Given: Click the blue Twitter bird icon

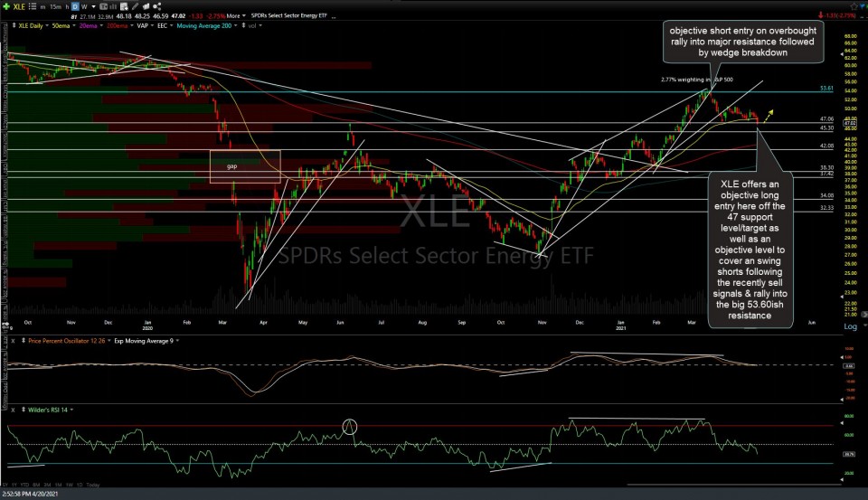Looking at the screenshot, I should pyautogui.click(x=862, y=5).
